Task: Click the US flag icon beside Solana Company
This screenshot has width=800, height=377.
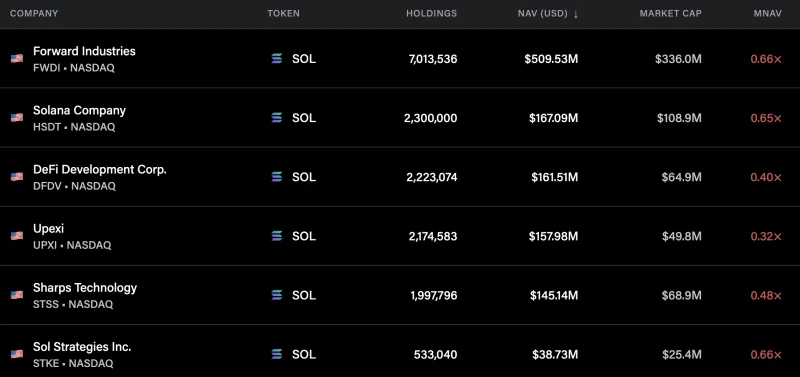Action: pyautogui.click(x=17, y=118)
